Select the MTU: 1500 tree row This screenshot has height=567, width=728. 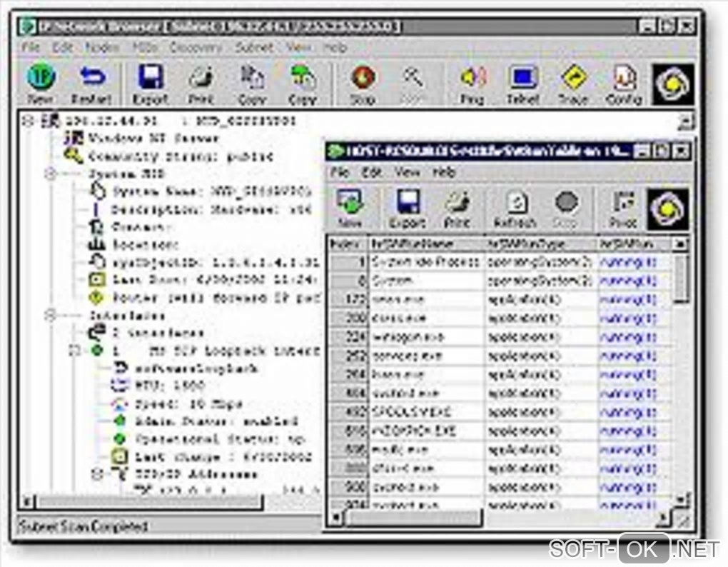tap(171, 386)
